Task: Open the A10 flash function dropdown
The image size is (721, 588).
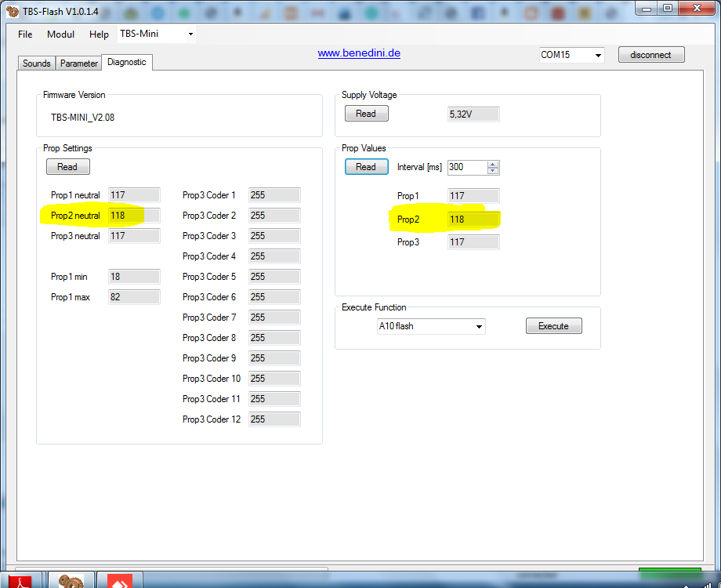Action: pos(479,327)
